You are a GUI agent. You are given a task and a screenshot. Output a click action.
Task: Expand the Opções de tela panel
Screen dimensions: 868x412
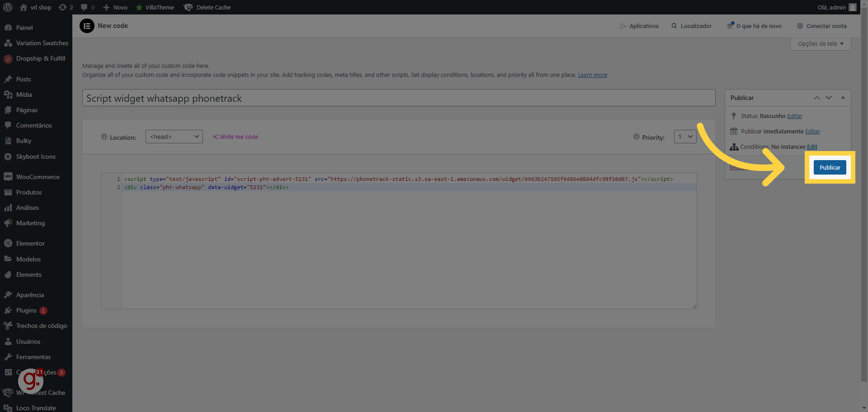(821, 43)
